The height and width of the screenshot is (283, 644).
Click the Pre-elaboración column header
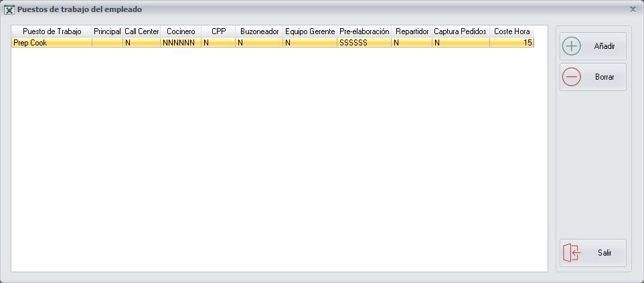(364, 31)
